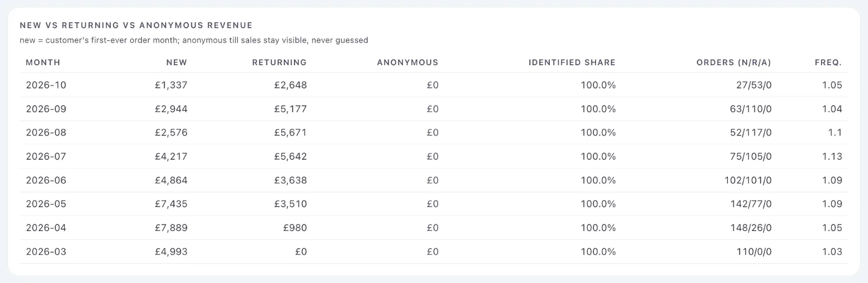Screen dimensions: 868x283
Task: Click the identified share 100.0% for 2026-06
Action: [x=598, y=180]
